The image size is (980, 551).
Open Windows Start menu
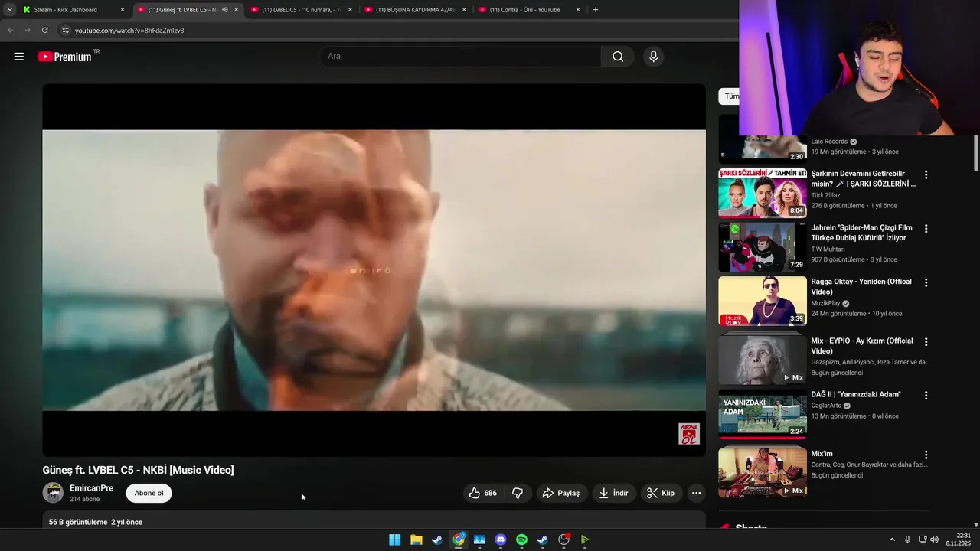(395, 540)
